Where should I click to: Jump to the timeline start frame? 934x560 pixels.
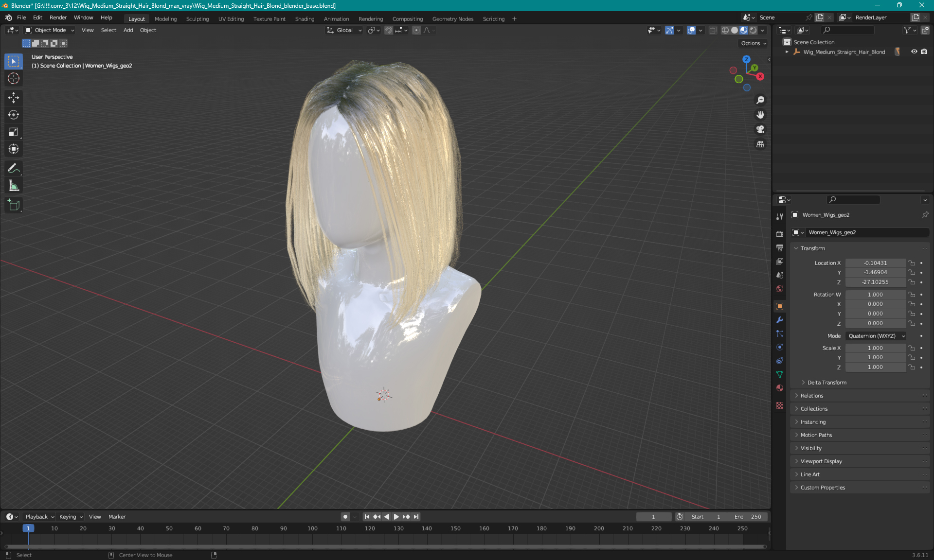coord(367,517)
